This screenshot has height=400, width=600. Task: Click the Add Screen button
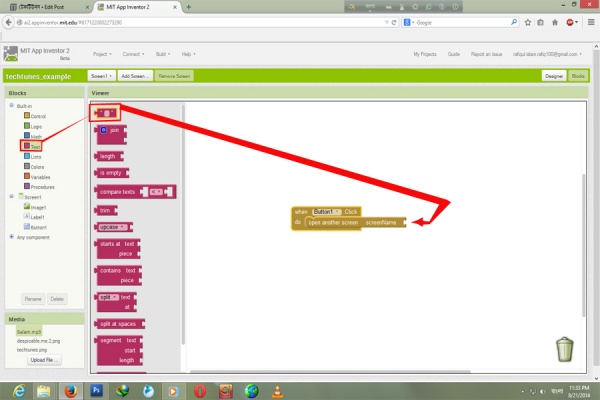(x=135, y=76)
